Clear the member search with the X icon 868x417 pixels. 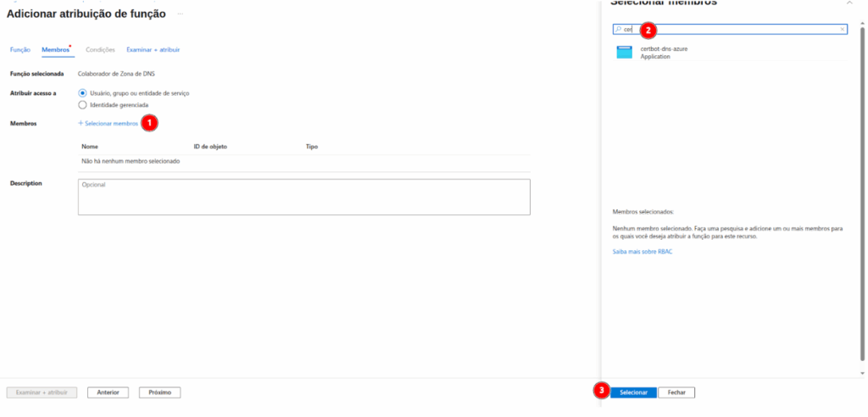tap(842, 29)
